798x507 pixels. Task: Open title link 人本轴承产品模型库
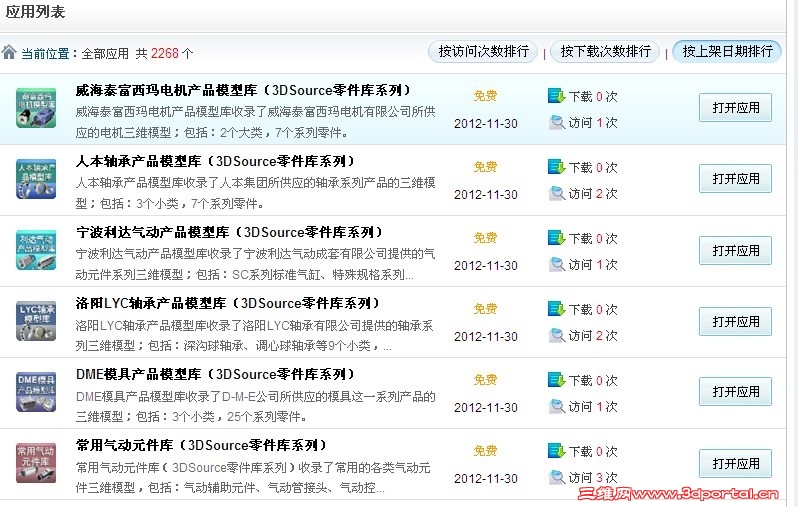pyautogui.click(x=215, y=161)
